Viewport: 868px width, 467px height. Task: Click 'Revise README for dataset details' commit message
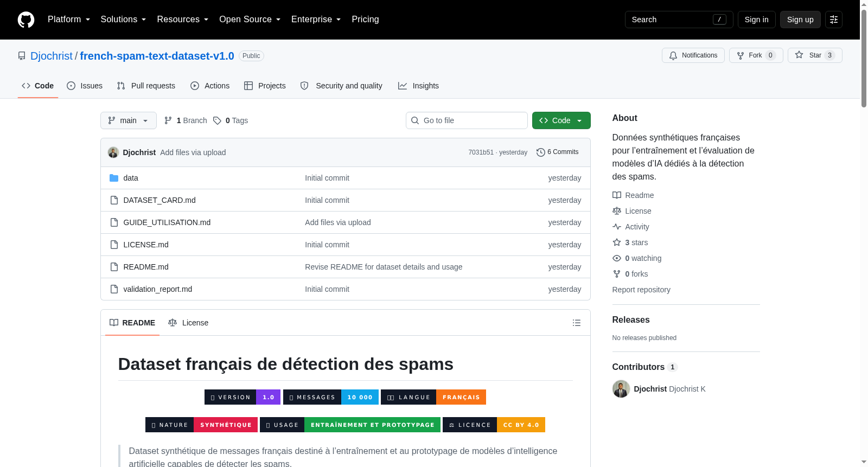pos(384,267)
